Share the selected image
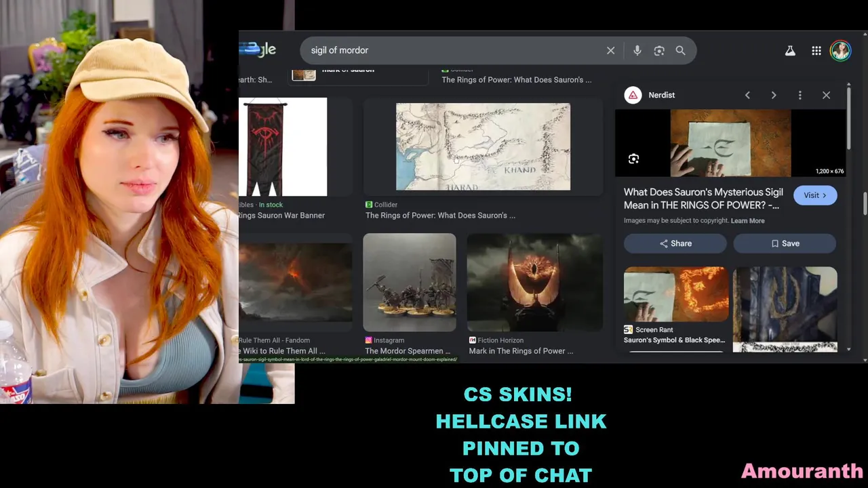The image size is (868, 488). 675,243
